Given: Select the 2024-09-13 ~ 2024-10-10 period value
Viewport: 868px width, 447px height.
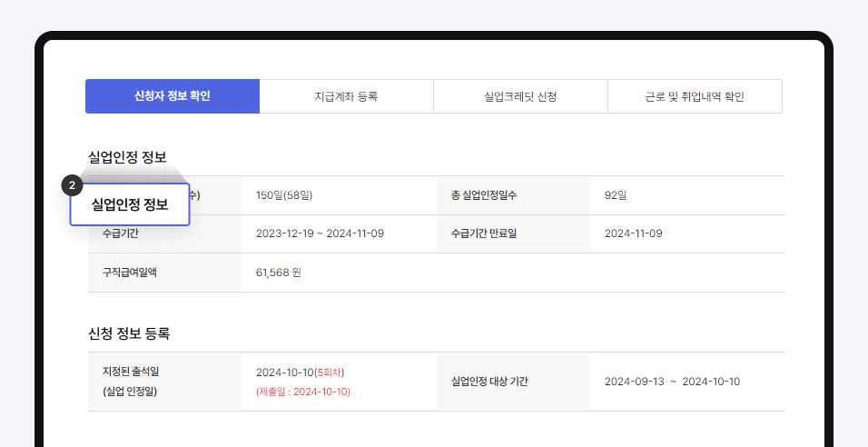Looking at the screenshot, I should [672, 381].
